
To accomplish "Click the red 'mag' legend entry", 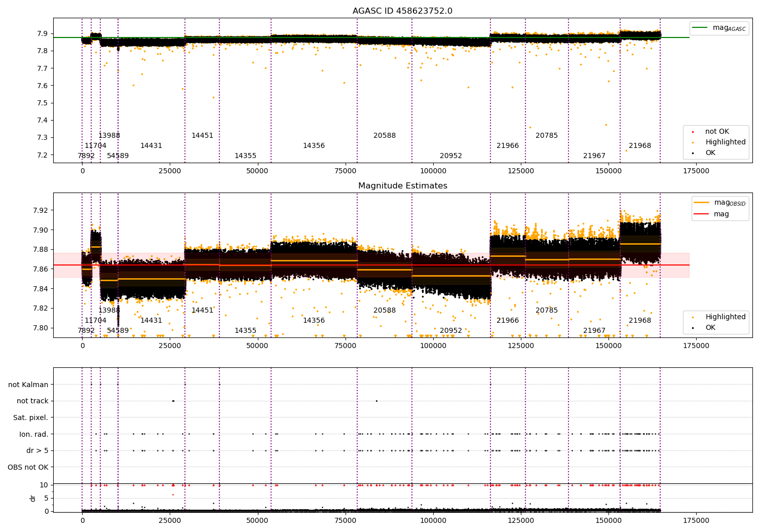I will (x=711, y=214).
